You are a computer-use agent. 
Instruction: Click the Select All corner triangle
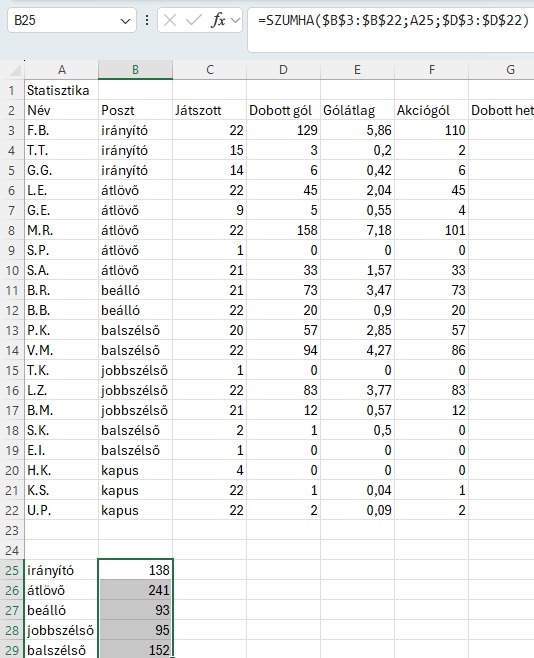pyautogui.click(x=15, y=70)
